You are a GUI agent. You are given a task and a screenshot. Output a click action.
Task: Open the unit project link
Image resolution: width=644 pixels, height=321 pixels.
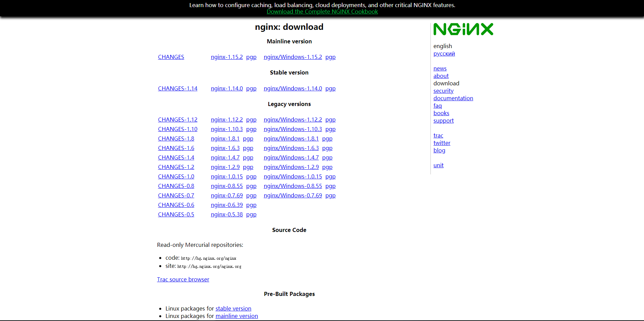point(438,165)
